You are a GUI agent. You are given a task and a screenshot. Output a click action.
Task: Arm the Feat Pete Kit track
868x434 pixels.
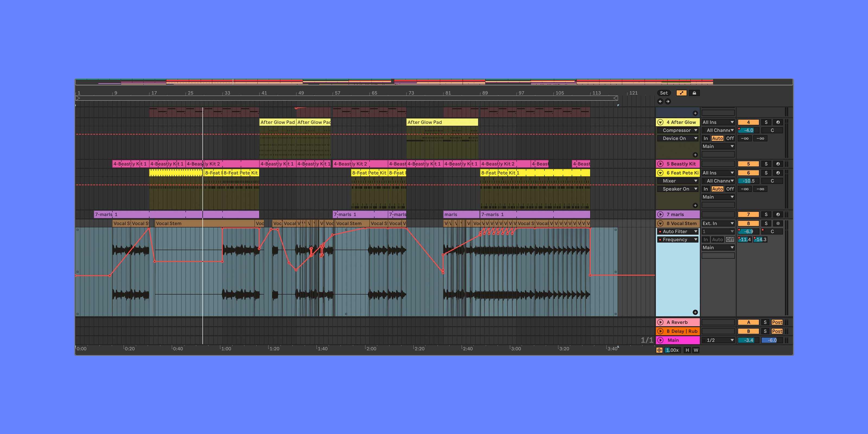(x=778, y=173)
